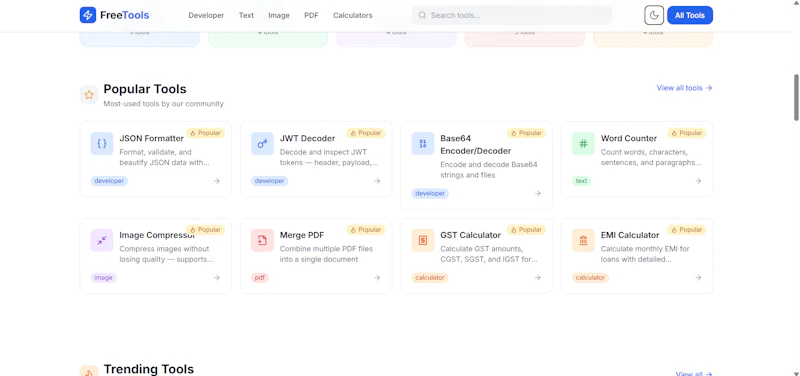This screenshot has height=376, width=800.
Task: Click the Popular Tools star icon
Action: (89, 95)
